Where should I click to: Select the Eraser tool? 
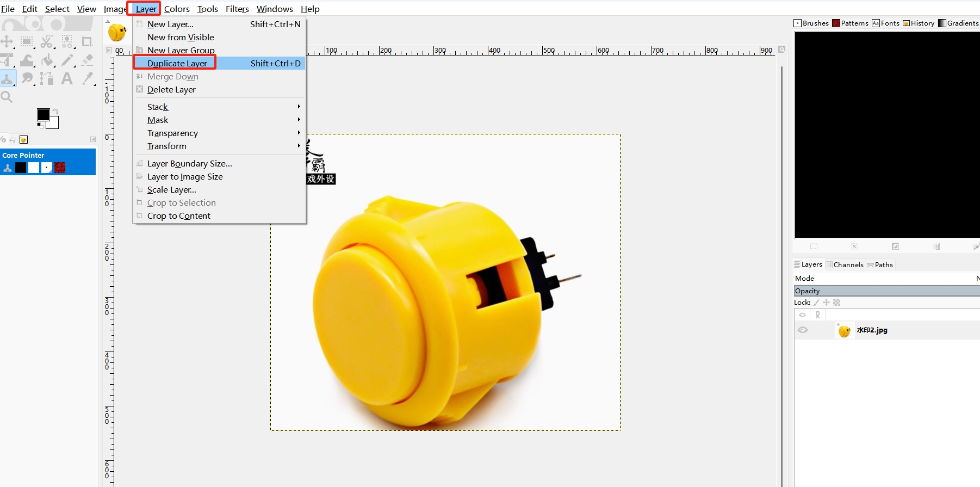pos(86,60)
